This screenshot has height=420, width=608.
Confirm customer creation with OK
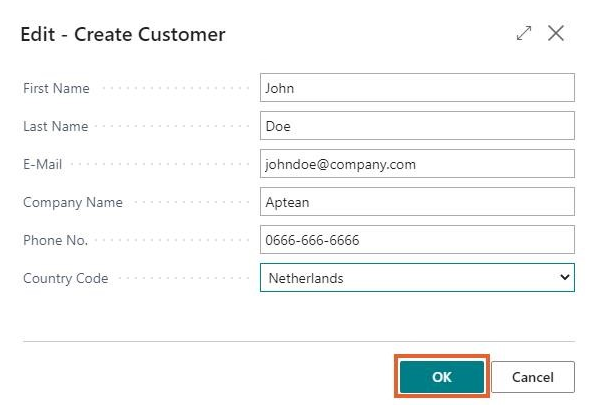pos(442,377)
